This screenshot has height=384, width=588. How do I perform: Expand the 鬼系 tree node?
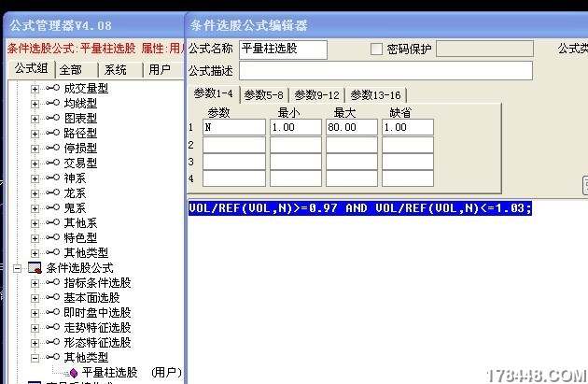35,208
